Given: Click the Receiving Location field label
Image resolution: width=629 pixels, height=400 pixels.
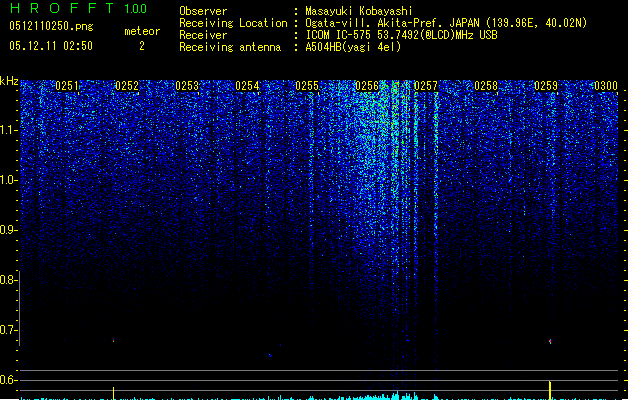Looking at the screenshot, I should coord(233,23).
